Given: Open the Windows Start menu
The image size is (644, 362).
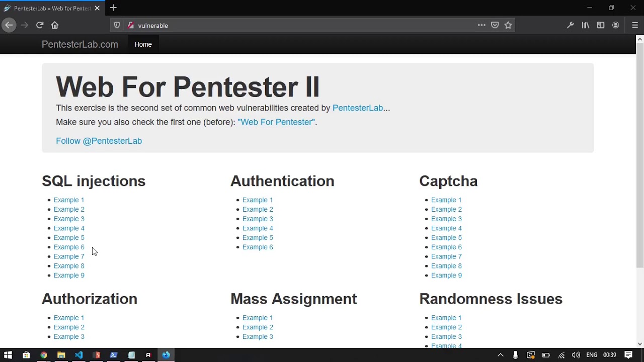Looking at the screenshot, I should [8, 355].
